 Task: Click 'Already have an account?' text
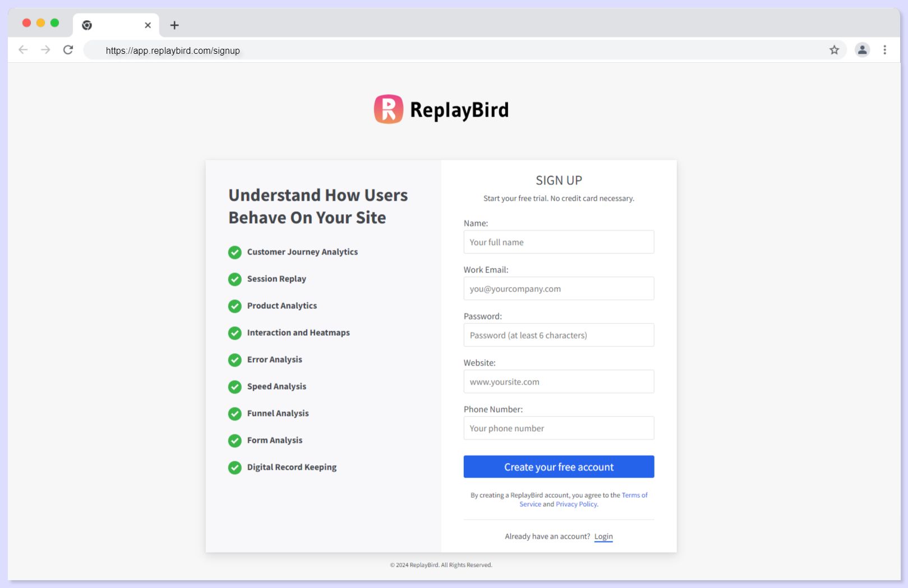click(547, 536)
